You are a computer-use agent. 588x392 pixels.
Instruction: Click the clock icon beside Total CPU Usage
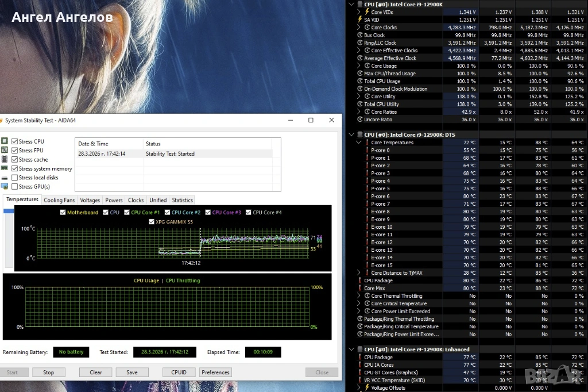click(x=359, y=81)
